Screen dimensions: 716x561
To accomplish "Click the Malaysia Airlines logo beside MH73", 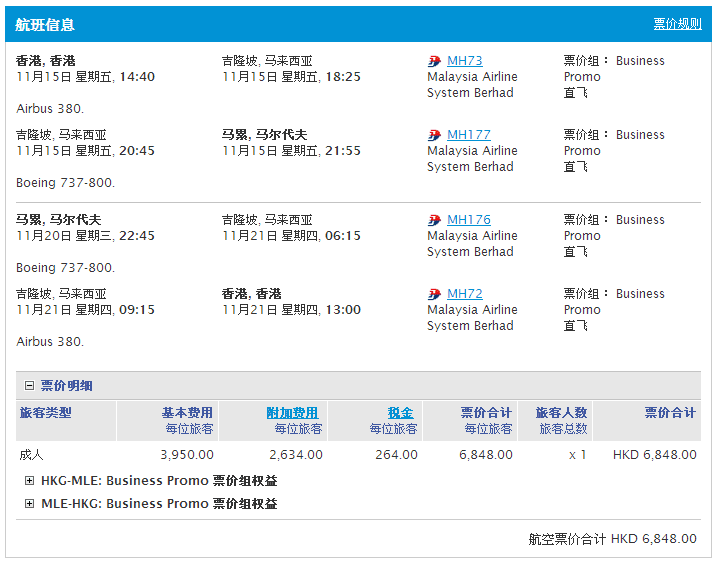I will pyautogui.click(x=434, y=61).
